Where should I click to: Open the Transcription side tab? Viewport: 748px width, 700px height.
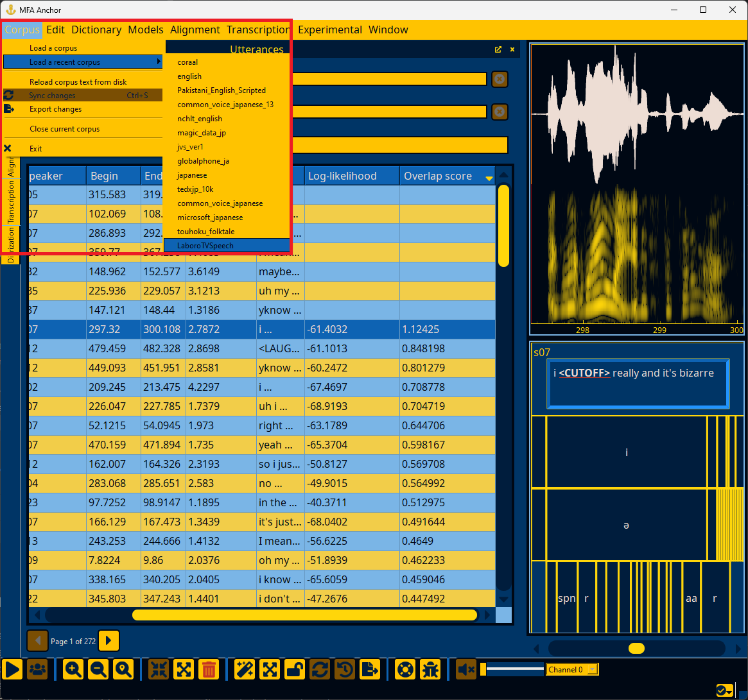(10, 202)
